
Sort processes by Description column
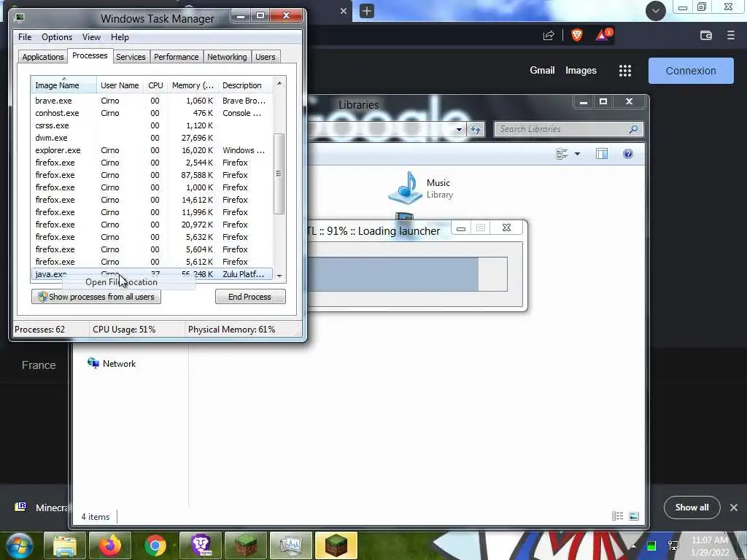[x=245, y=85]
